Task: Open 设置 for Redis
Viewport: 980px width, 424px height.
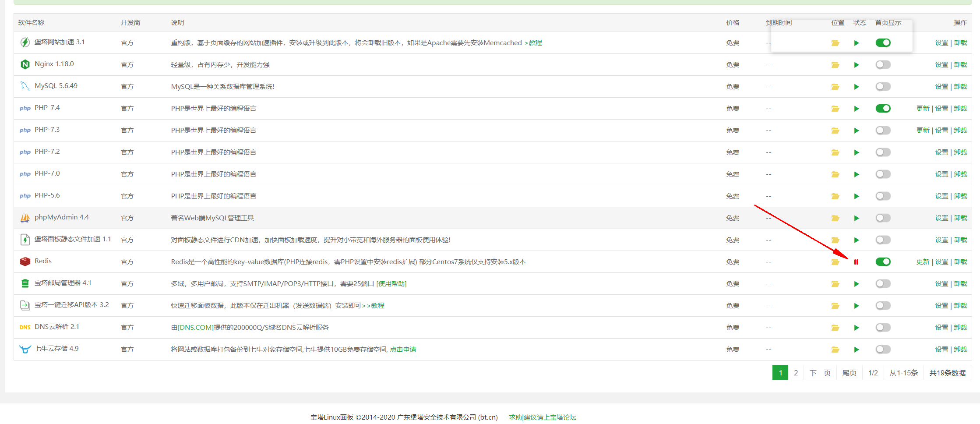Action: 941,262
